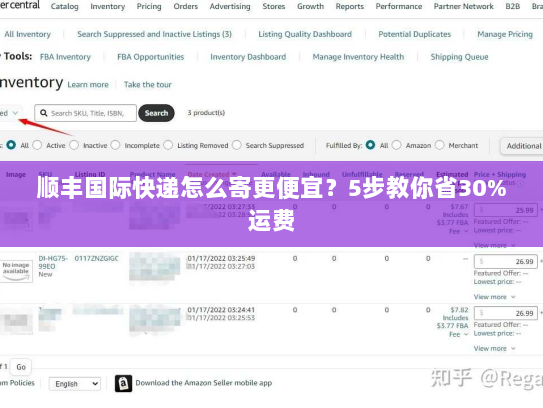Open the Orders menu

click(x=186, y=6)
